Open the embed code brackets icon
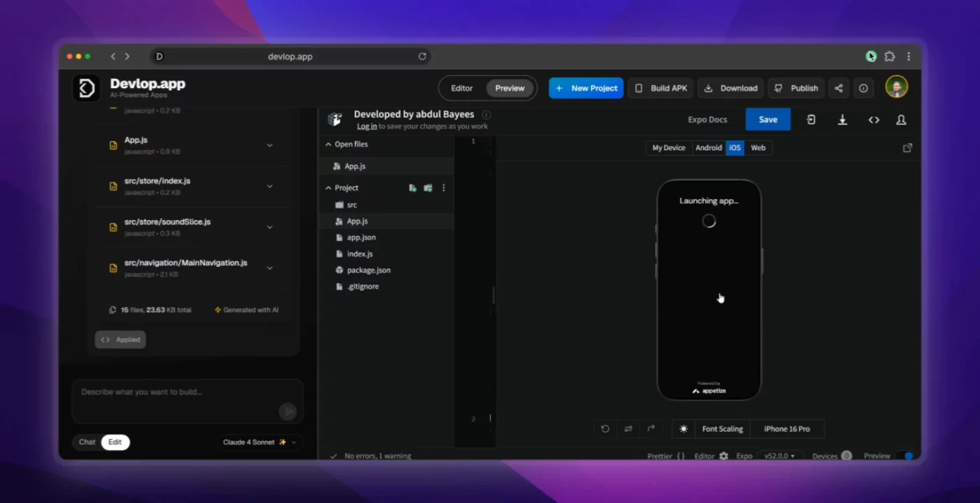This screenshot has width=980, height=503. click(874, 119)
